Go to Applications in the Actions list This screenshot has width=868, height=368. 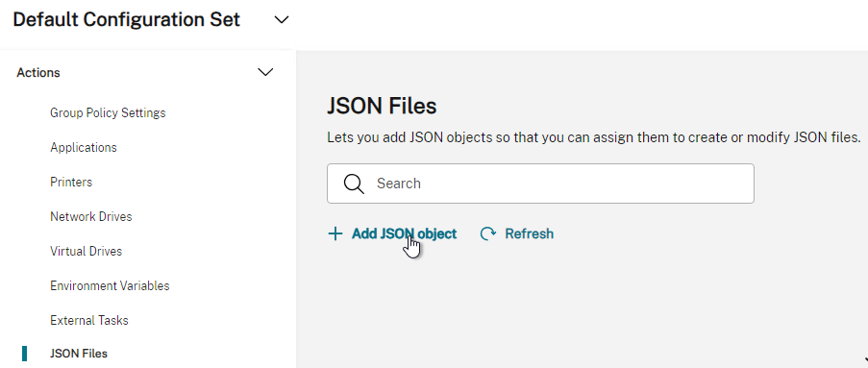coord(84,148)
